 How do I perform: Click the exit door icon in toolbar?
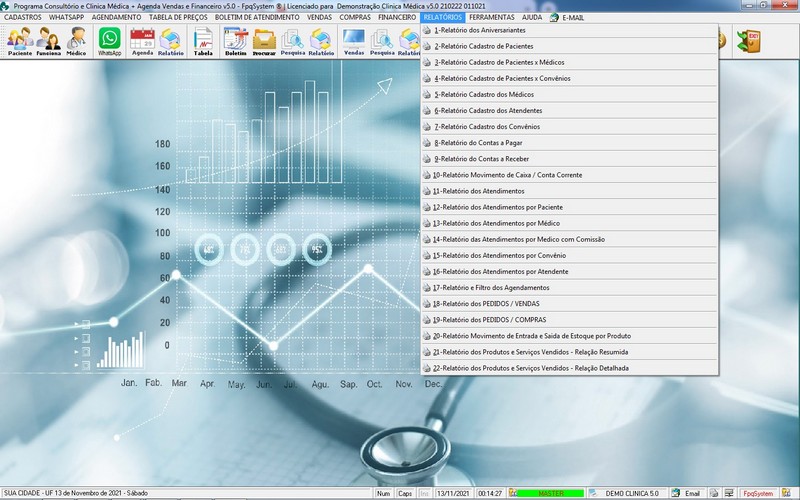(x=748, y=41)
